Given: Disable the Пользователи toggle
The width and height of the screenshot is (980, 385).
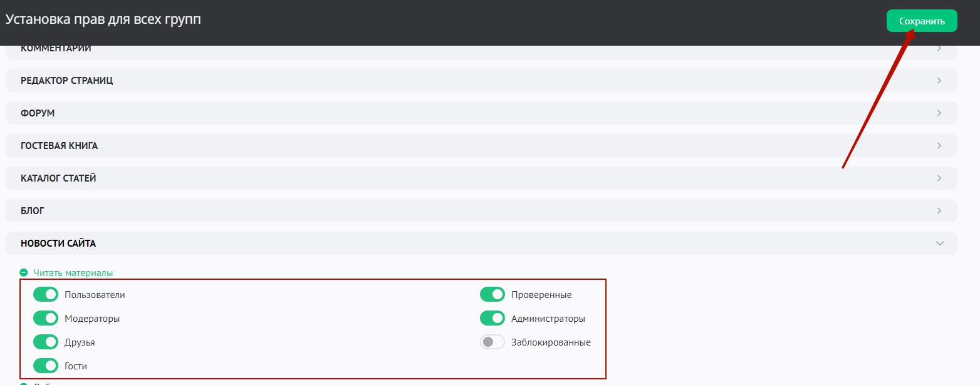Looking at the screenshot, I should [46, 294].
